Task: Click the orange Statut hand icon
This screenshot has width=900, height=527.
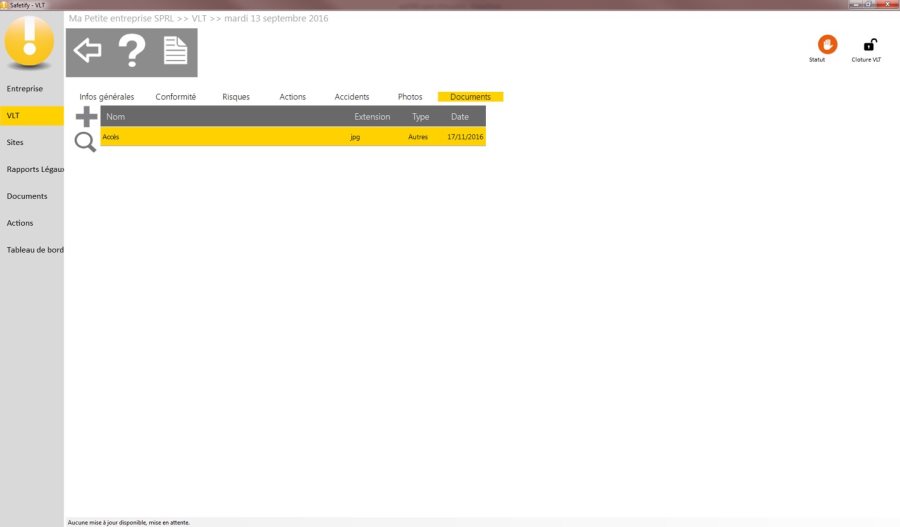Action: pyautogui.click(x=827, y=45)
